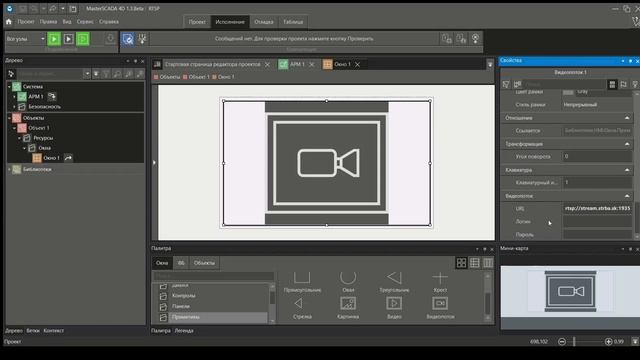
Task: Collapse the Видеопоток property section
Action: [627, 196]
